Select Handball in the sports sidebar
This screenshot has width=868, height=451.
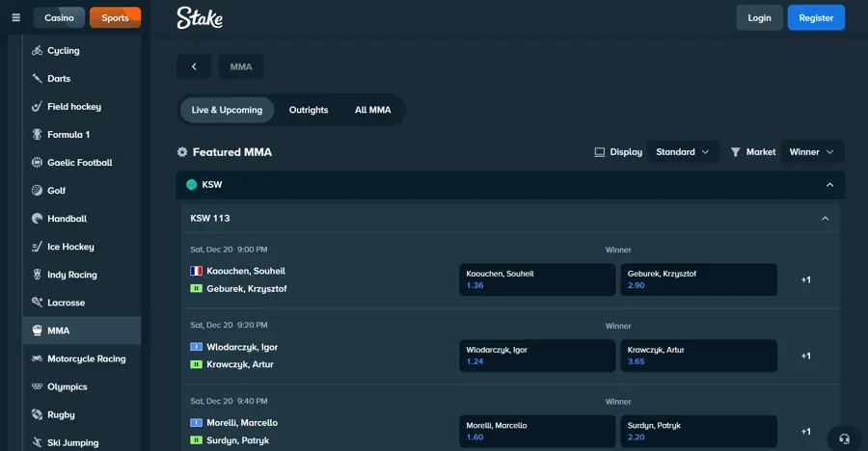[82, 219]
